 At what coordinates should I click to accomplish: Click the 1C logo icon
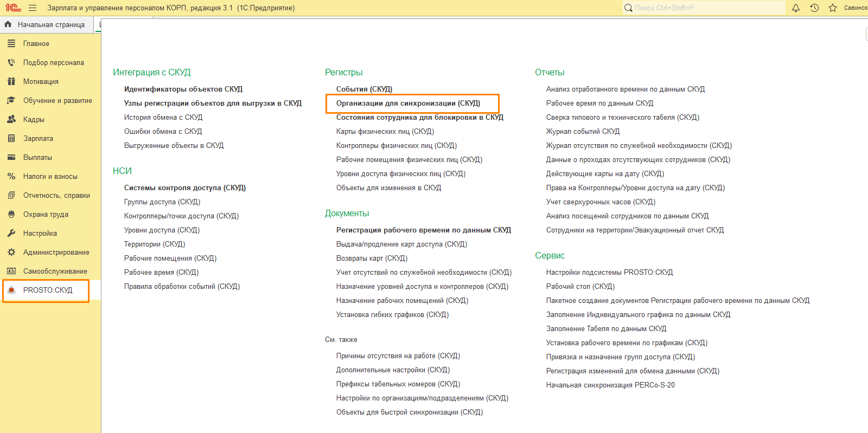point(13,8)
